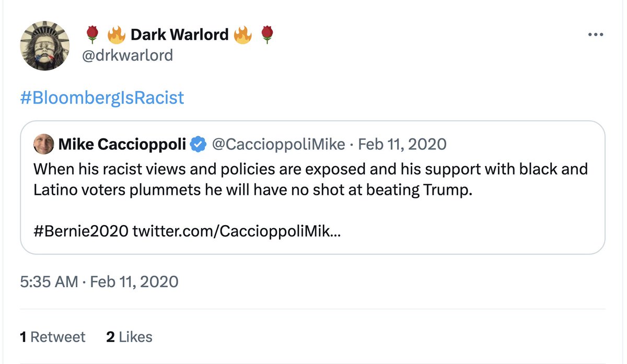The height and width of the screenshot is (364, 627).
Task: Select the Mike Caccioppoli name in quoted tweet
Action: (x=122, y=144)
